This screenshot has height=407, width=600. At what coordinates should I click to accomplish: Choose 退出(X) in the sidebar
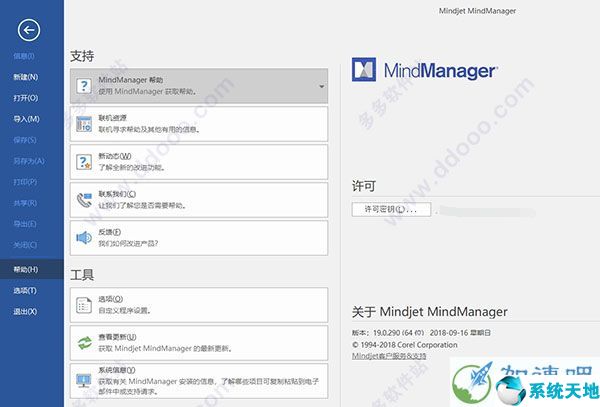coord(25,312)
